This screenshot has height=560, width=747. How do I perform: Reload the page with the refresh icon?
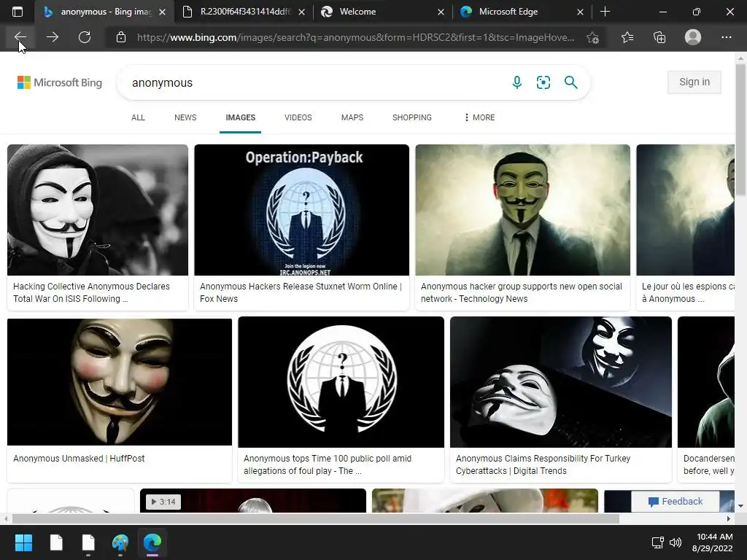pos(85,37)
